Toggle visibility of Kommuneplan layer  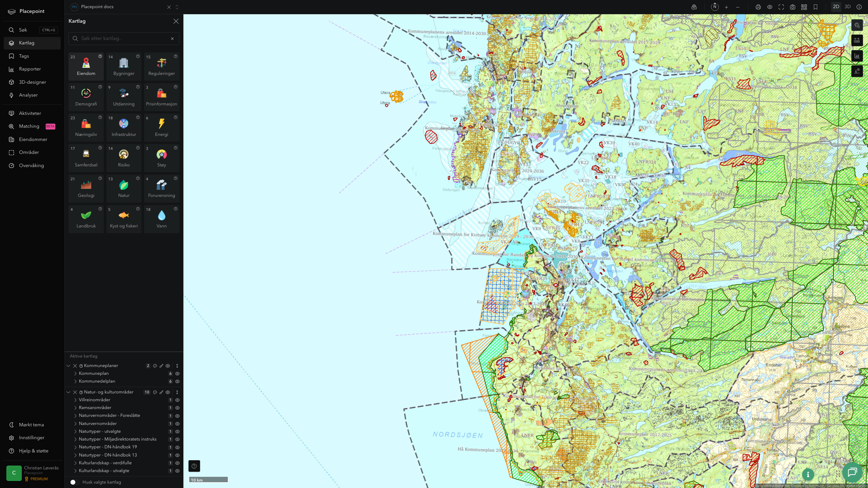click(177, 373)
